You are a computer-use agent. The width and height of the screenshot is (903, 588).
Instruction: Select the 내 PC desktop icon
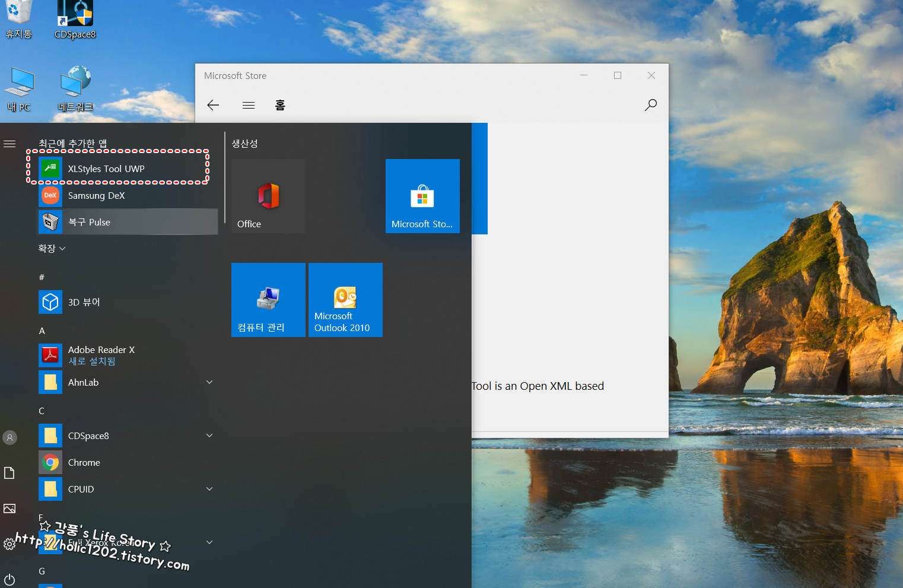[19, 89]
